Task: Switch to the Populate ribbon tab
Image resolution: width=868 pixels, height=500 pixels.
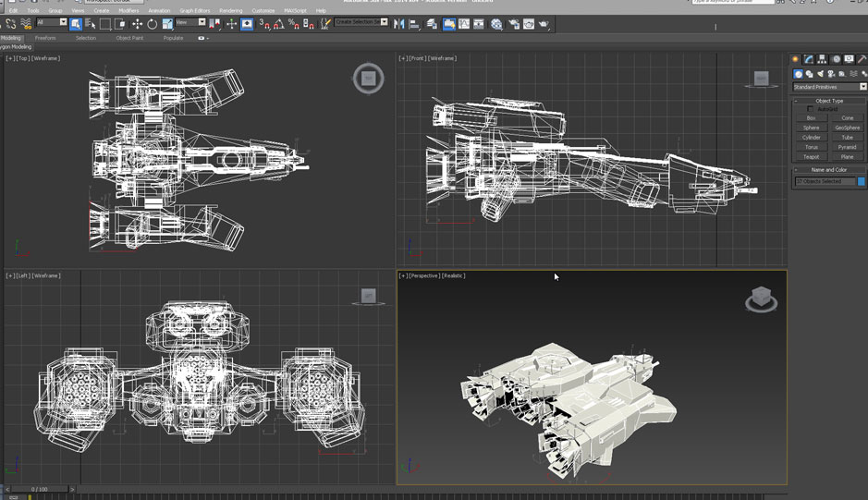Action: click(173, 38)
